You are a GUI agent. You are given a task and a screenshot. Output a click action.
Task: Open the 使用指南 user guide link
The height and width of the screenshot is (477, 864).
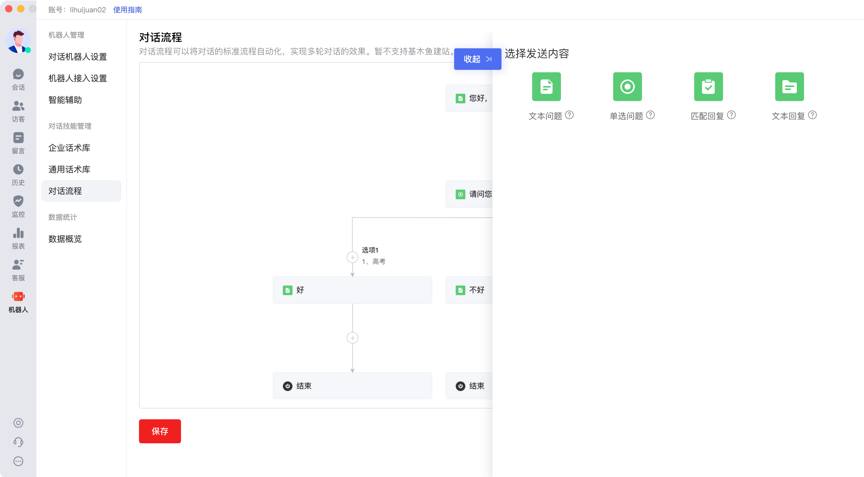[x=127, y=10]
